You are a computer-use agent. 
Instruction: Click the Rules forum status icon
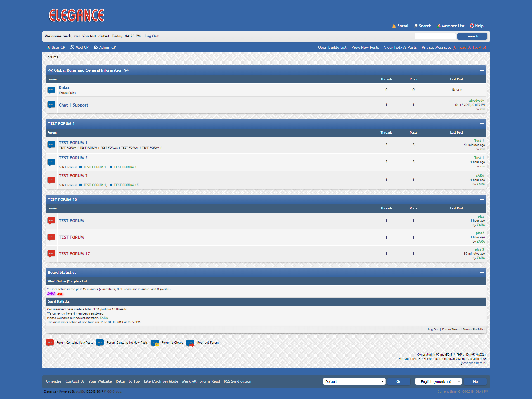[x=51, y=90]
